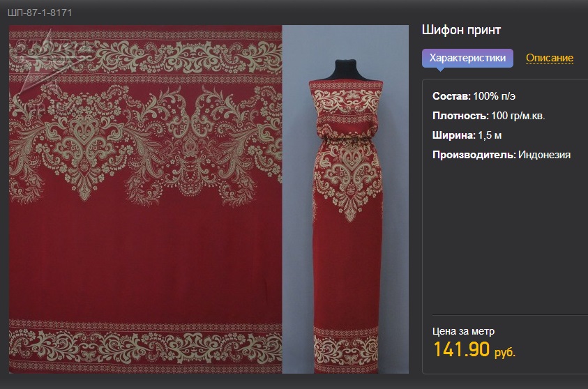
Task: Open the mannequin dress photo
Action: (x=345, y=199)
